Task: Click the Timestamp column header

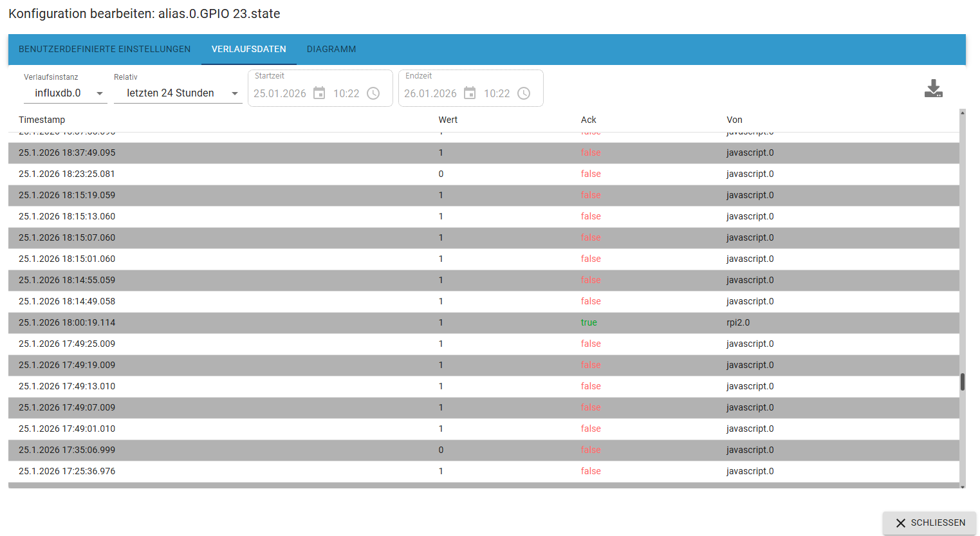Action: (x=42, y=120)
